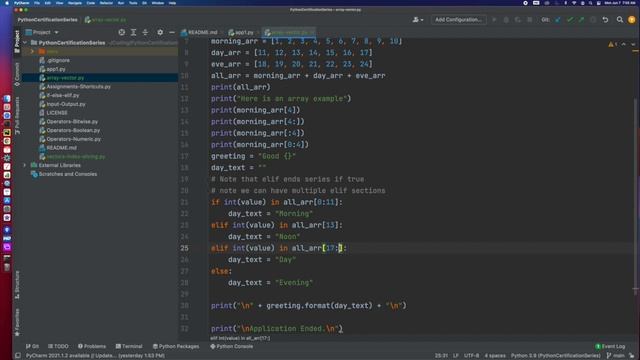Open the Help menu in menu bar
The image size is (640, 360).
point(172,3)
